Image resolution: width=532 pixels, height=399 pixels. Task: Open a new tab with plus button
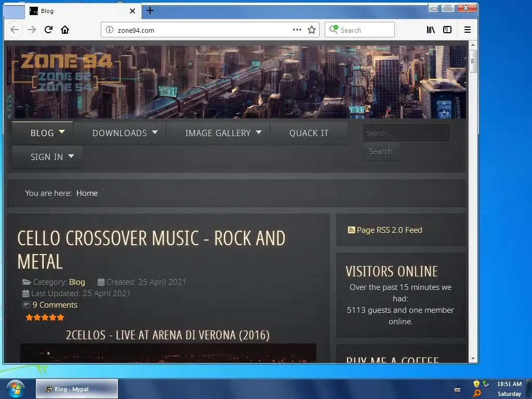point(150,11)
